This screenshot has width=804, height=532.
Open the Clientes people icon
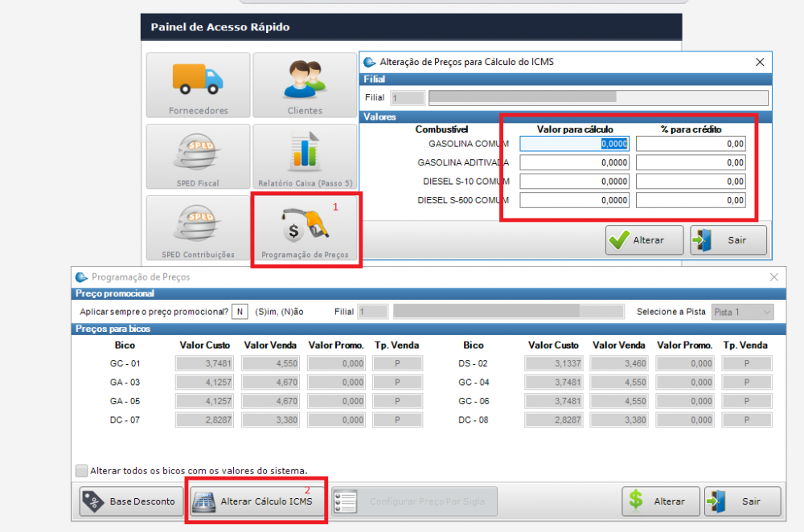click(305, 85)
